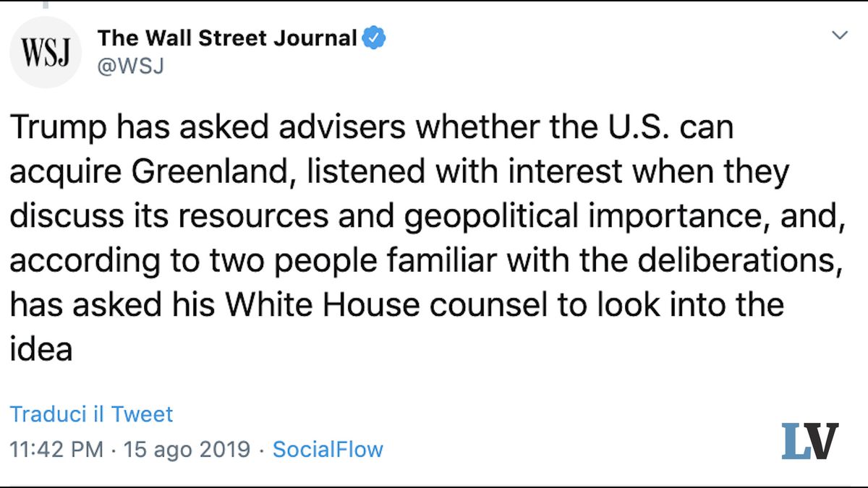This screenshot has width=868, height=488.
Task: Click Traduci il Tweet to translate
Action: point(92,414)
